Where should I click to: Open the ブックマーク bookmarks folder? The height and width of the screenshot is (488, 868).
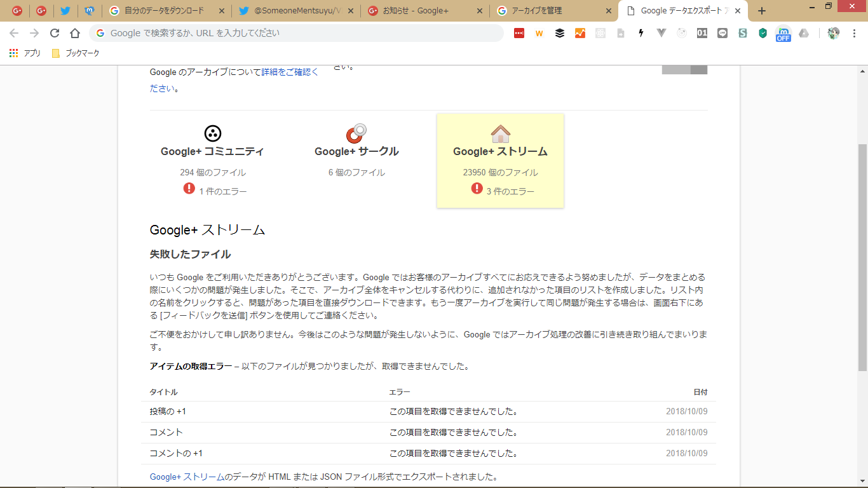tap(76, 53)
